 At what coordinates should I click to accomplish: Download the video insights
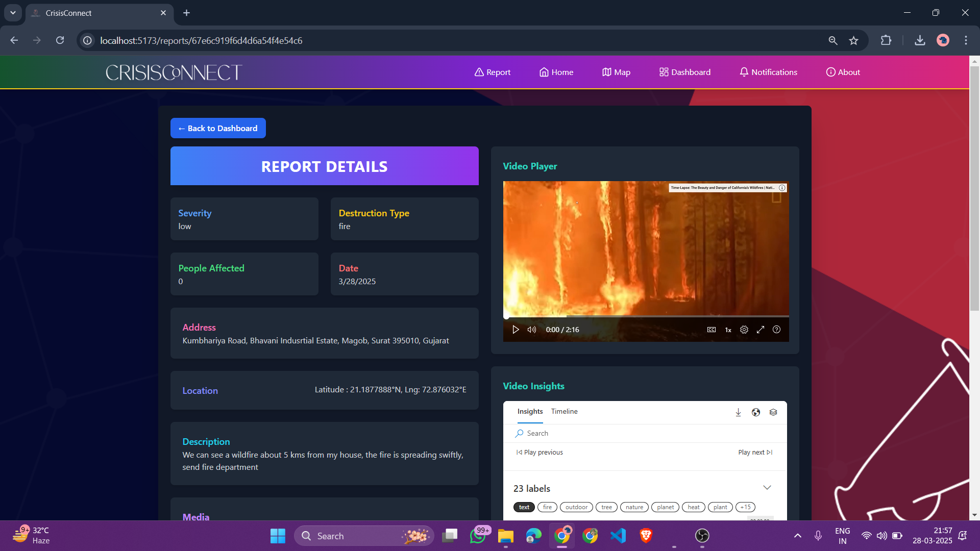coord(738,412)
